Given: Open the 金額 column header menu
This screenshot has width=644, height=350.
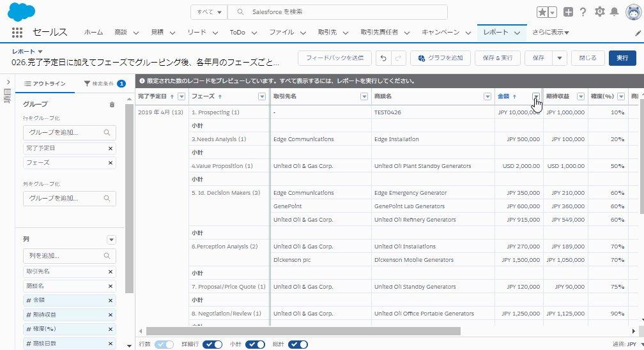Looking at the screenshot, I should coord(536,96).
